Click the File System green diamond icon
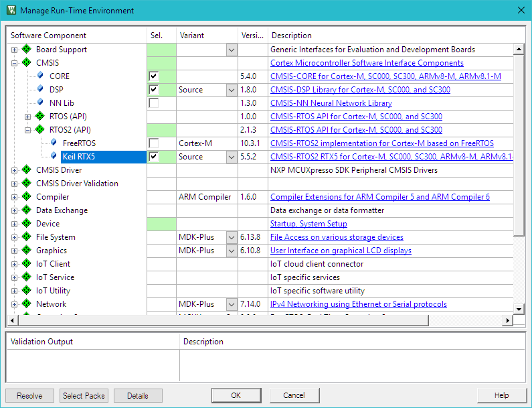532x408 pixels. coord(27,236)
